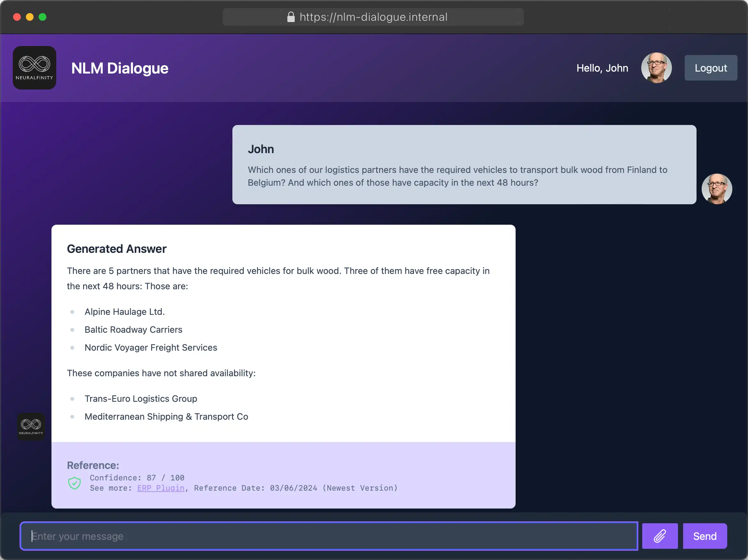Click the paperclip attachment button
This screenshot has height=560, width=748.
point(660,536)
